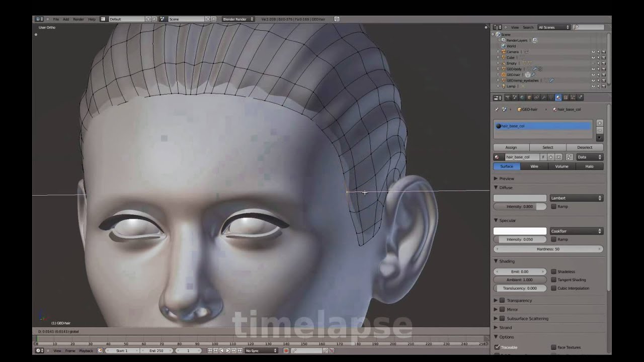
Task: Expand the Subsurface Scattering panel
Action: point(496,318)
